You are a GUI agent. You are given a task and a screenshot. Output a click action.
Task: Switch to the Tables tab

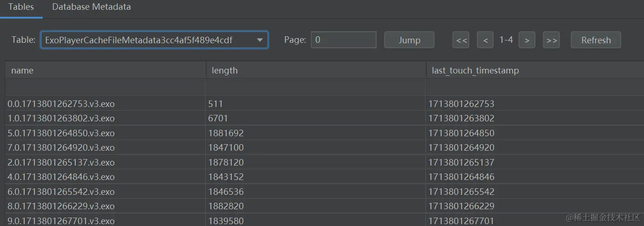(x=21, y=7)
